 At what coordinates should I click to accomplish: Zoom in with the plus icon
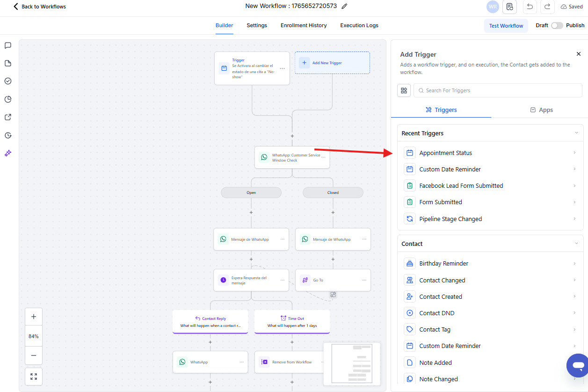click(34, 317)
